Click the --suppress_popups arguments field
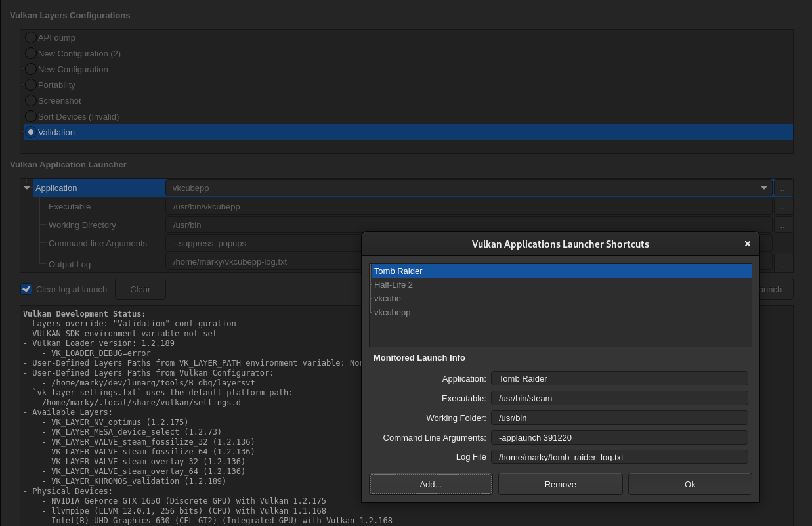The width and height of the screenshot is (812, 526). click(x=263, y=243)
